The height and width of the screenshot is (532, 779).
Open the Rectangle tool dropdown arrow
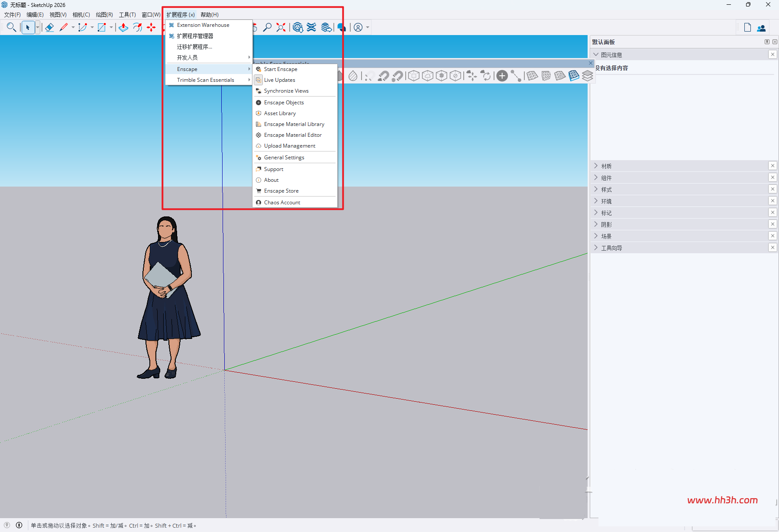(111, 27)
